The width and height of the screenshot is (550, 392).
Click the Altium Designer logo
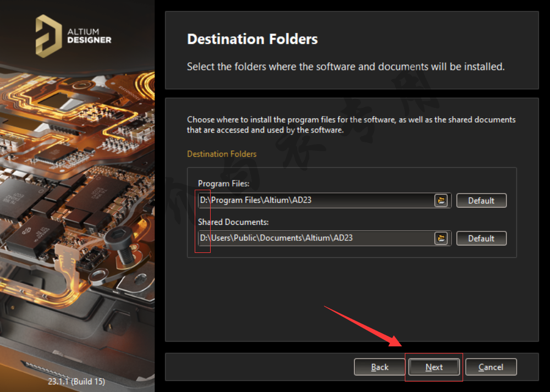73,36
